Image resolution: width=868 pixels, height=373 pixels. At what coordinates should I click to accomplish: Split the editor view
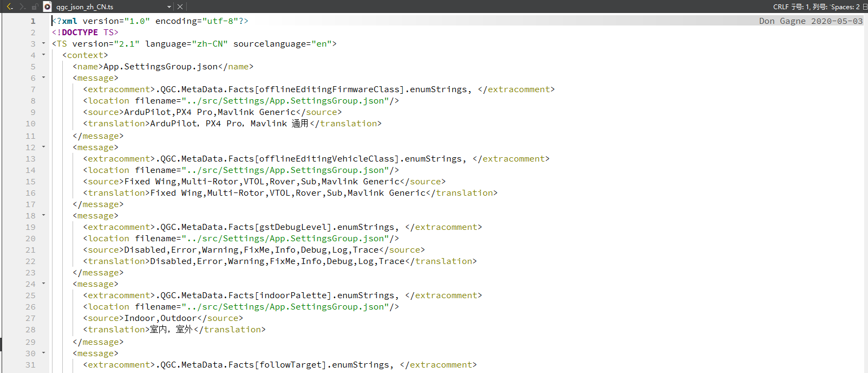coord(865,7)
